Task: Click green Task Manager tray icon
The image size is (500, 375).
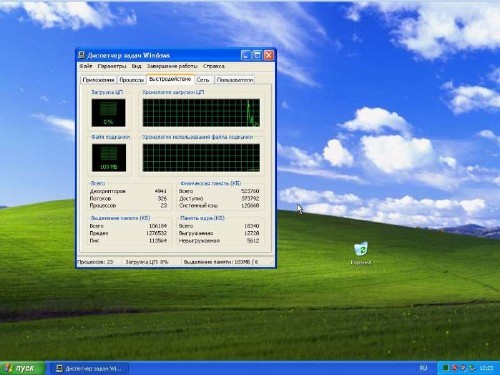Action: pyautogui.click(x=446, y=368)
